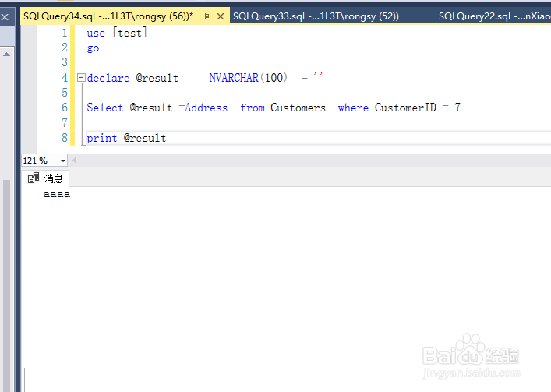Click '@result' after print on line 8
This screenshot has height=392, width=551.
[145, 138]
